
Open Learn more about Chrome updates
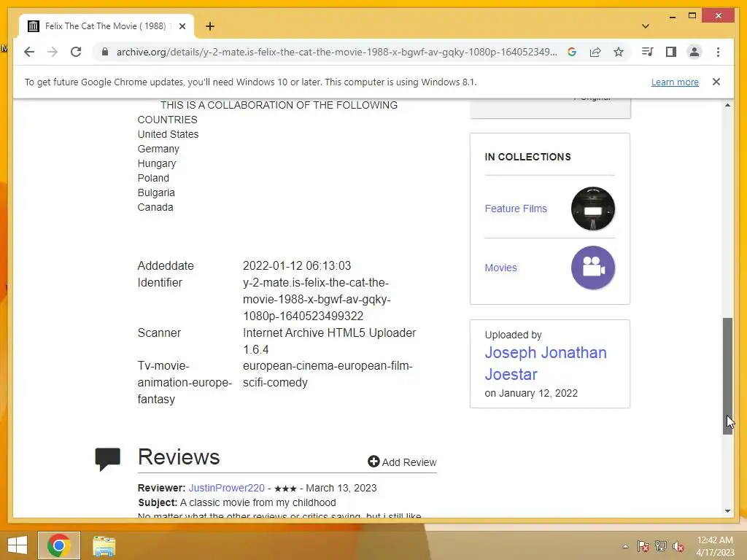[675, 82]
